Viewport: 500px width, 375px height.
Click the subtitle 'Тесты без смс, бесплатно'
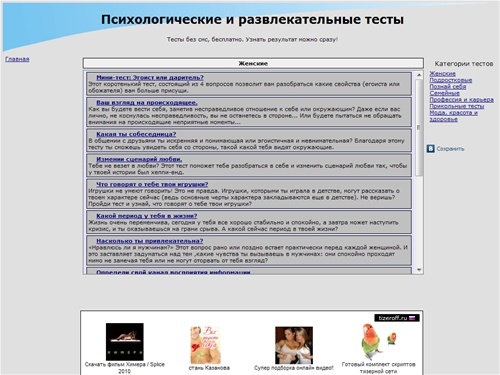pos(205,39)
